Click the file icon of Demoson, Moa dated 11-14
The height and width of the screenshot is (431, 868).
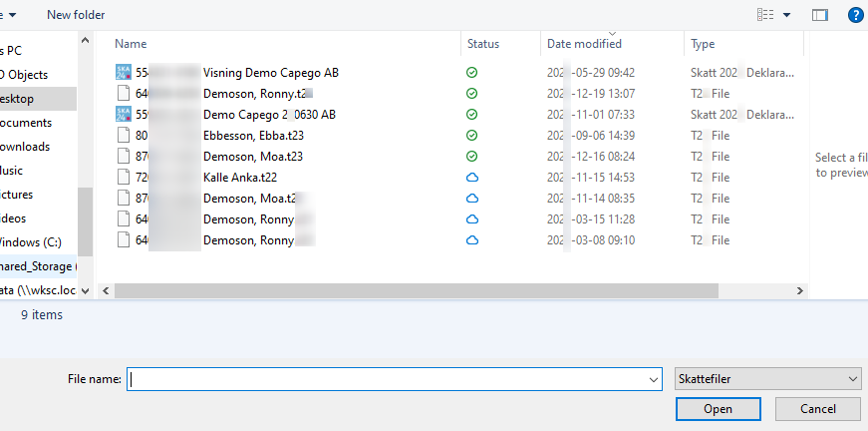point(124,199)
